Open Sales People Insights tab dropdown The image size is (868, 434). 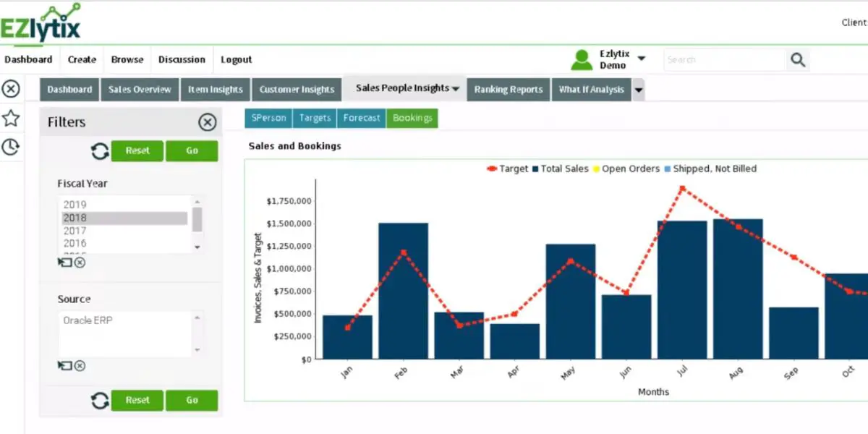(x=456, y=88)
